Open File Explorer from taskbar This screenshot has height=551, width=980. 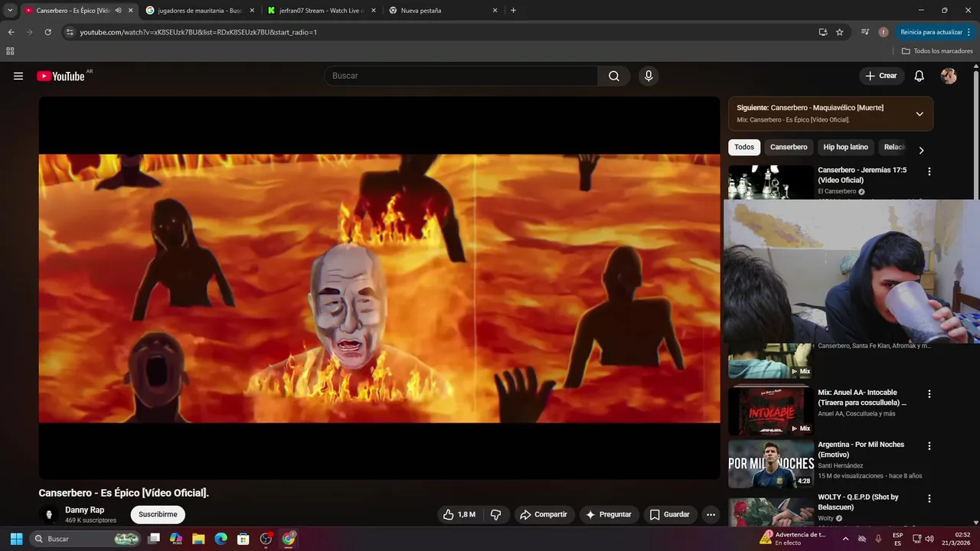pos(198,539)
